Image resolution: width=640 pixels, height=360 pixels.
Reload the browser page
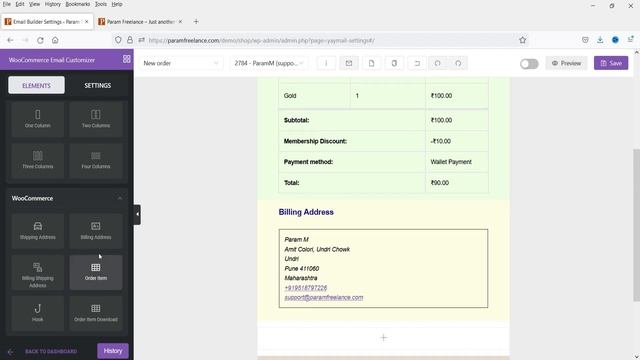tap(40, 40)
